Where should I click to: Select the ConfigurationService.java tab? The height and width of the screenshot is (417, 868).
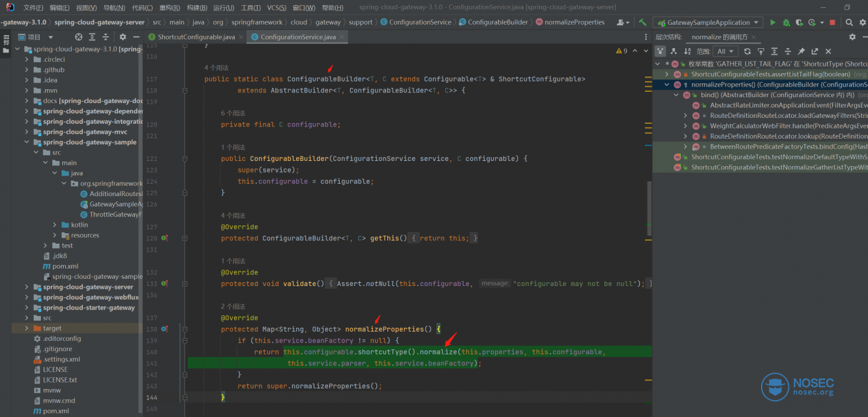pyautogui.click(x=298, y=37)
